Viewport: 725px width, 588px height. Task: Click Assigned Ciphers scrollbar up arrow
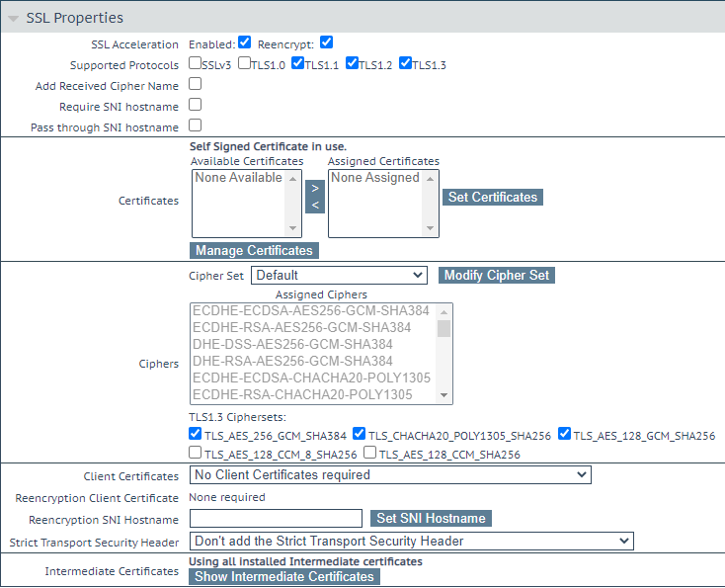[443, 312]
